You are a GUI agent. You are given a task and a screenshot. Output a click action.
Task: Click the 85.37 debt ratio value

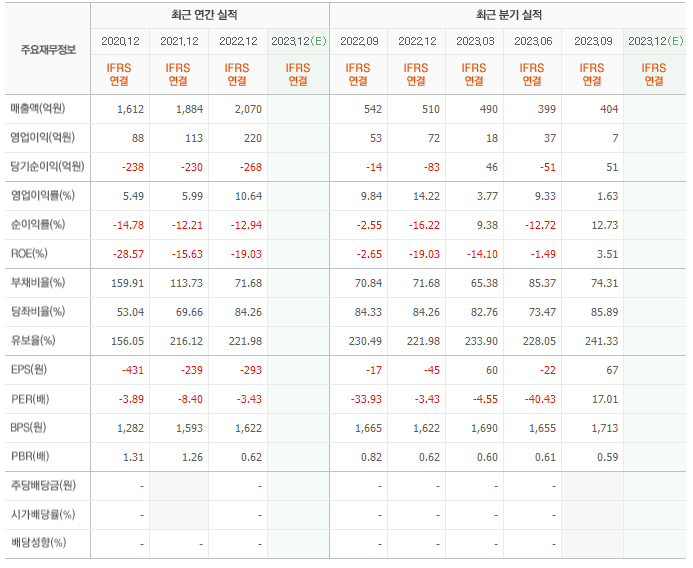coord(542,283)
